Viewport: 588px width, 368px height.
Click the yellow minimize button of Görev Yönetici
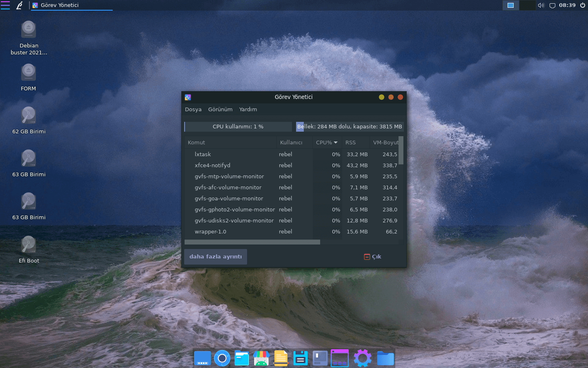pos(381,97)
